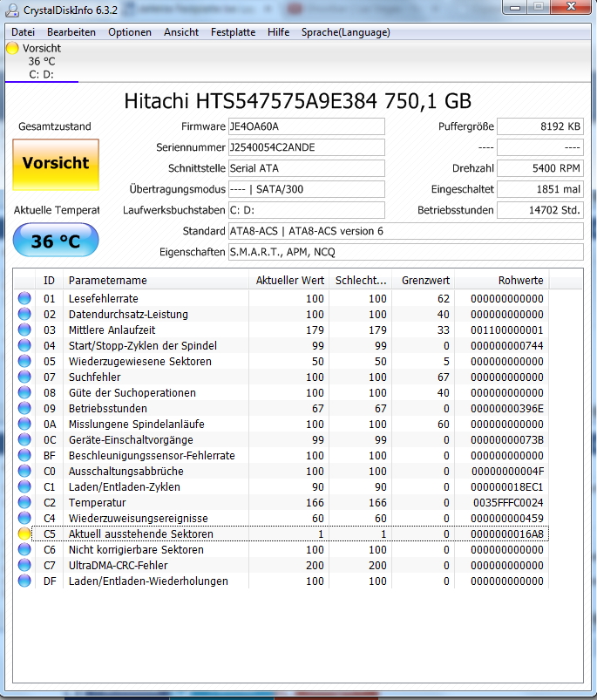The height and width of the screenshot is (700, 597).
Task: Click blue icon for Temperatur attribute row
Action: click(x=24, y=502)
